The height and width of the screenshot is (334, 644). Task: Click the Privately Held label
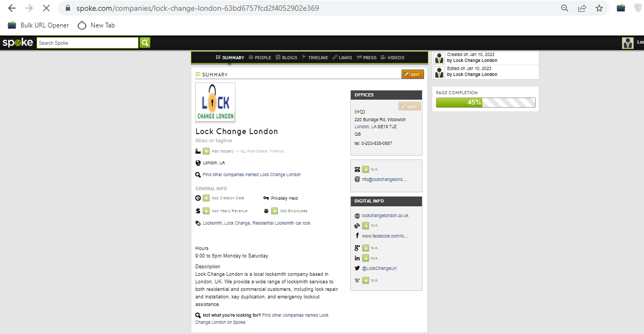(x=284, y=199)
